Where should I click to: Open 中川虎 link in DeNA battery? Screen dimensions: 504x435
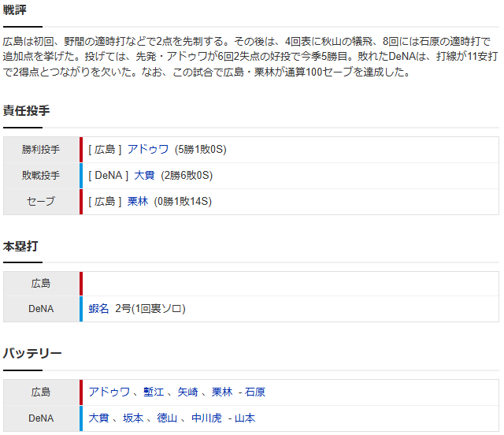[x=206, y=418]
